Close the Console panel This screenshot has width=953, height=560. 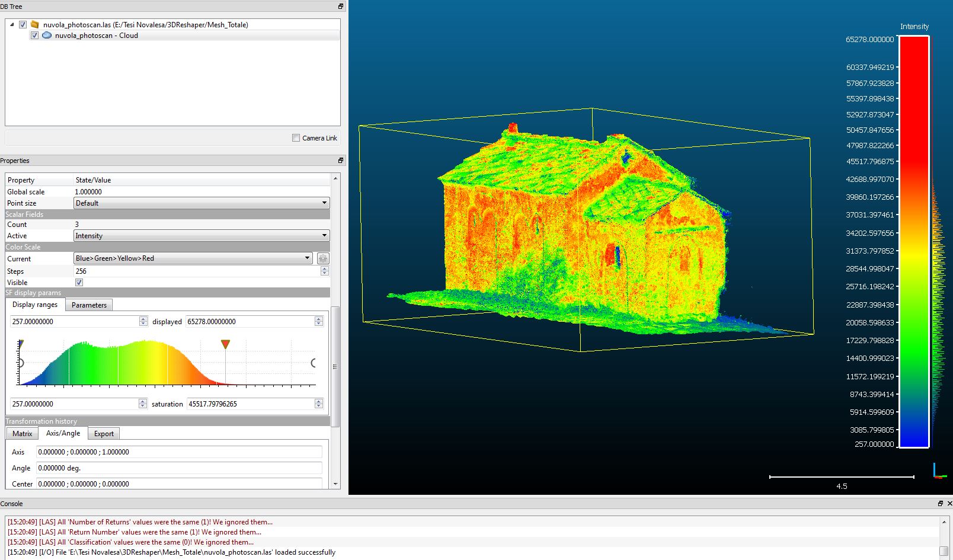tap(949, 504)
